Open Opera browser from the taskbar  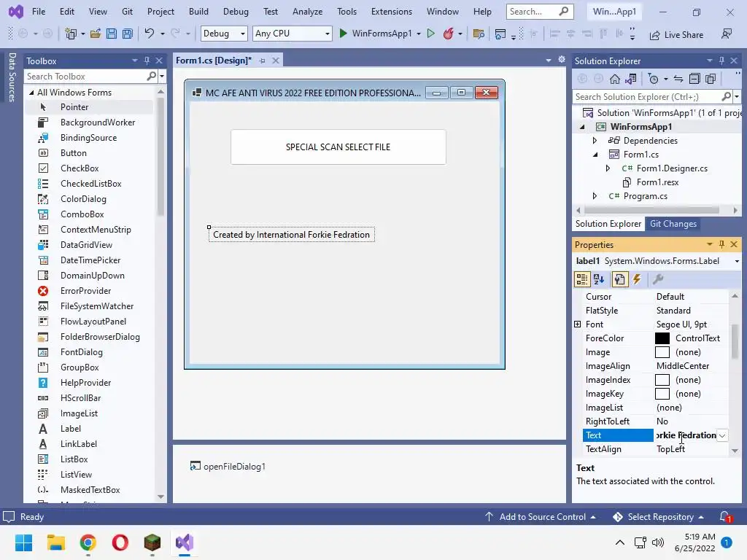[120, 542]
